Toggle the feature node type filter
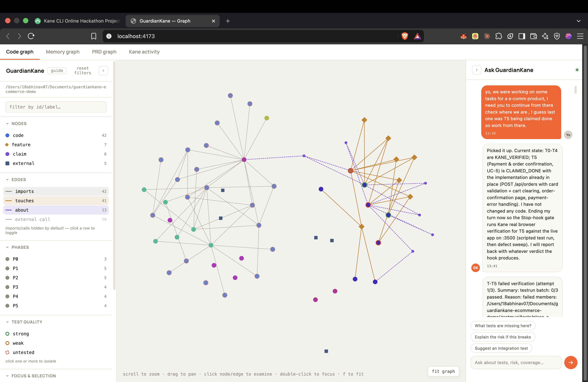 (x=56, y=145)
